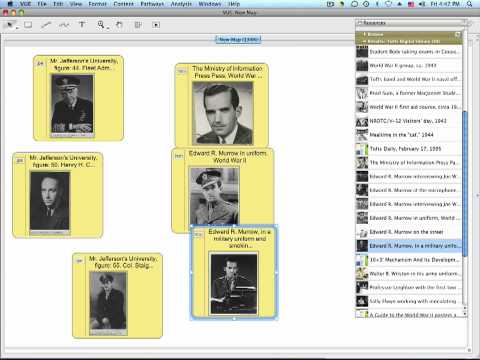This screenshot has width=480, height=360.
Task: Click icon badge on selected Murrow military node
Action: [x=198, y=234]
